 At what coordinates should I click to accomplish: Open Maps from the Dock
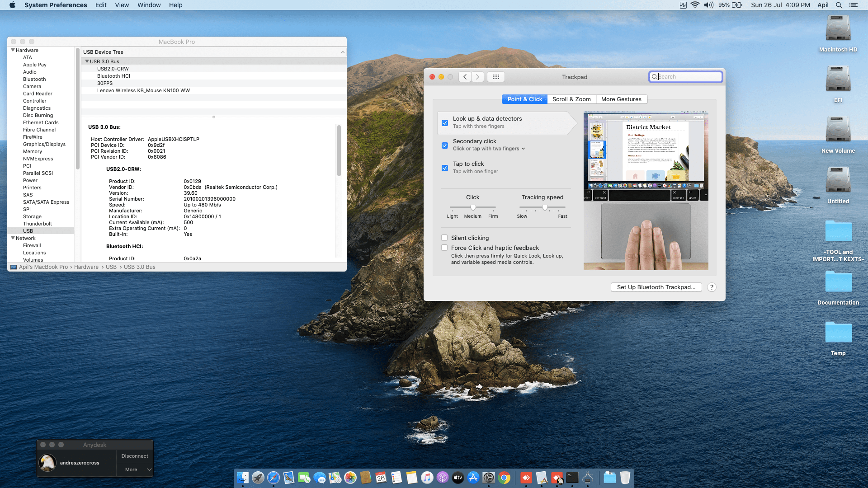click(x=335, y=478)
